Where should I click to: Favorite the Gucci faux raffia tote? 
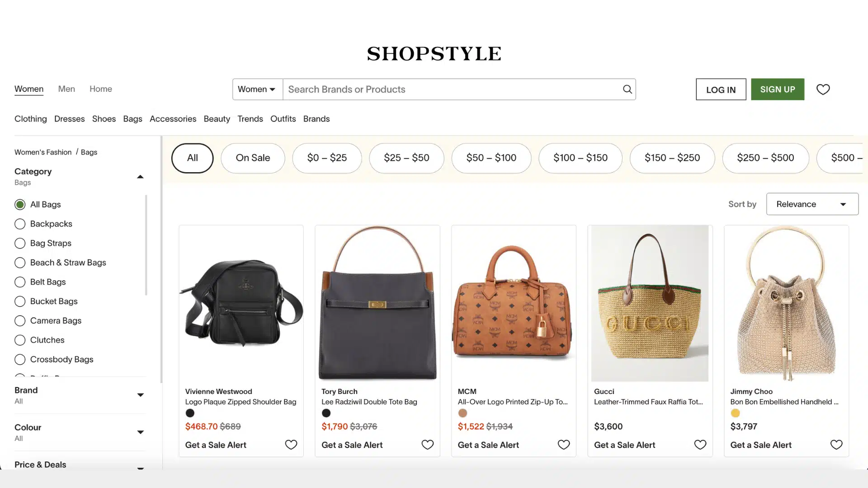pos(700,445)
